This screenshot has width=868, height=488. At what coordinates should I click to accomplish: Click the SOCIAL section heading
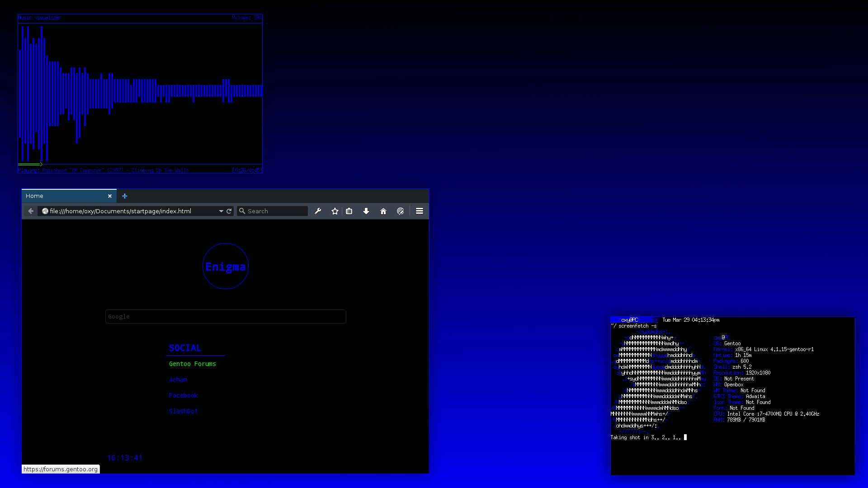click(185, 348)
